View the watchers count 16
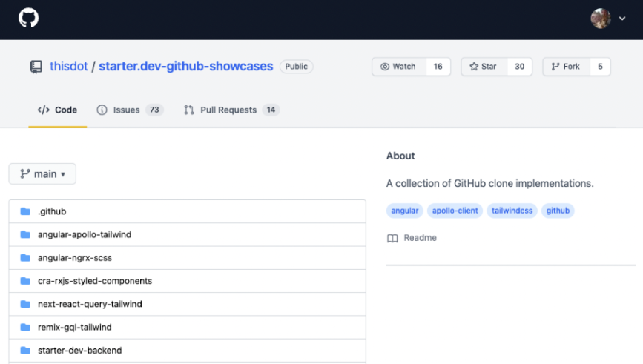The width and height of the screenshot is (643, 364). (x=438, y=67)
